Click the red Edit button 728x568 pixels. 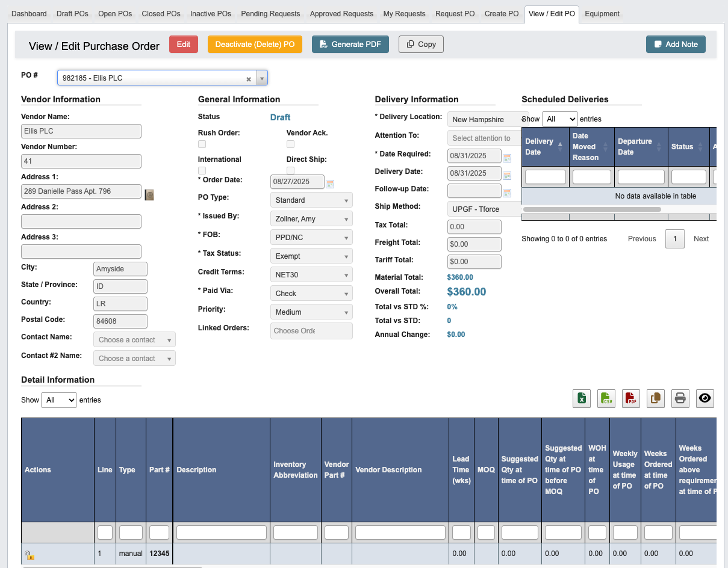[x=184, y=45]
